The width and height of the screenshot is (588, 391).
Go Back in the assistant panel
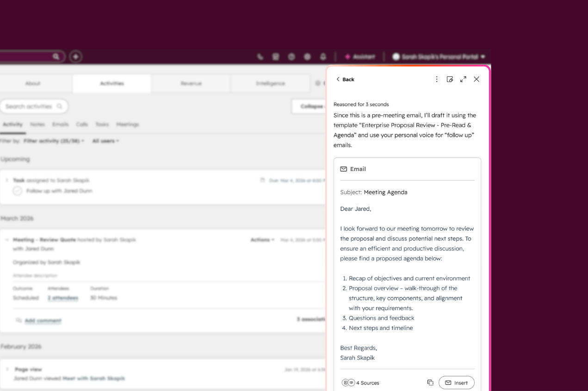(345, 79)
